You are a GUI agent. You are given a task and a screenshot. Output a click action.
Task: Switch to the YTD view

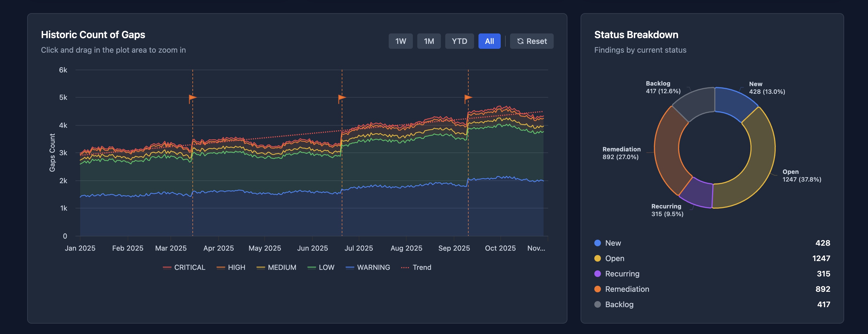click(x=460, y=41)
